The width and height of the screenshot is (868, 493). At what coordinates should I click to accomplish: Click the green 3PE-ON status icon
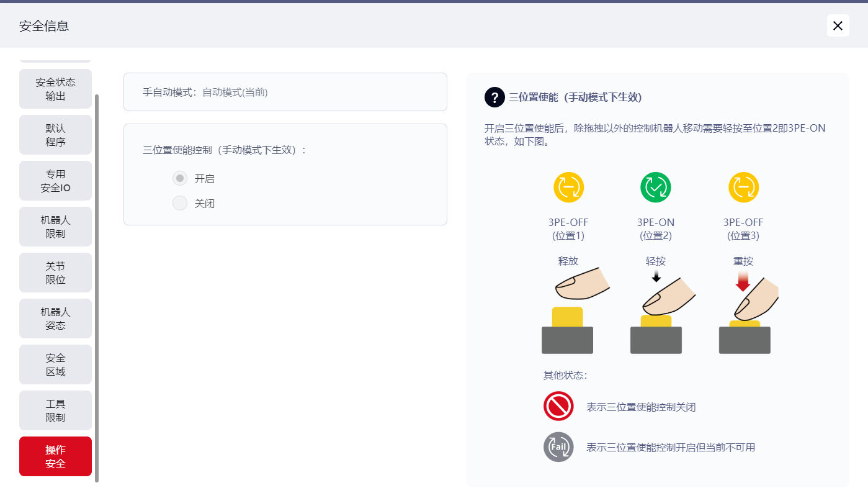click(x=656, y=188)
